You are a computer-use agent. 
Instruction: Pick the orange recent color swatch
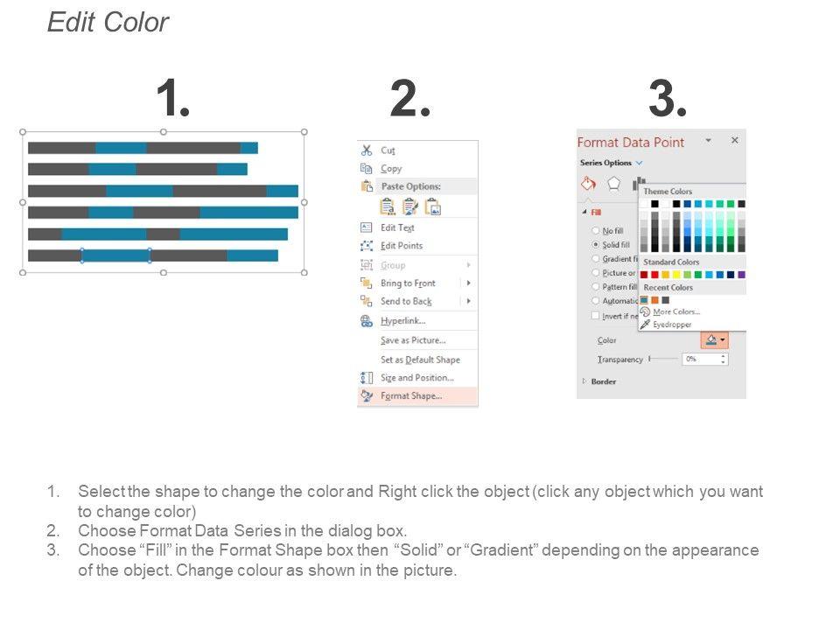click(654, 300)
